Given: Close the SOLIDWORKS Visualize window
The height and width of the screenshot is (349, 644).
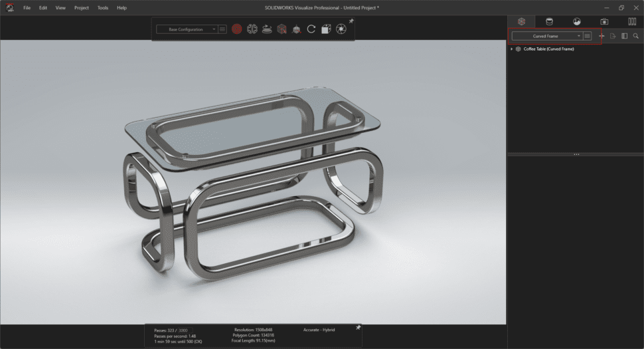Looking at the screenshot, I should (x=636, y=8).
